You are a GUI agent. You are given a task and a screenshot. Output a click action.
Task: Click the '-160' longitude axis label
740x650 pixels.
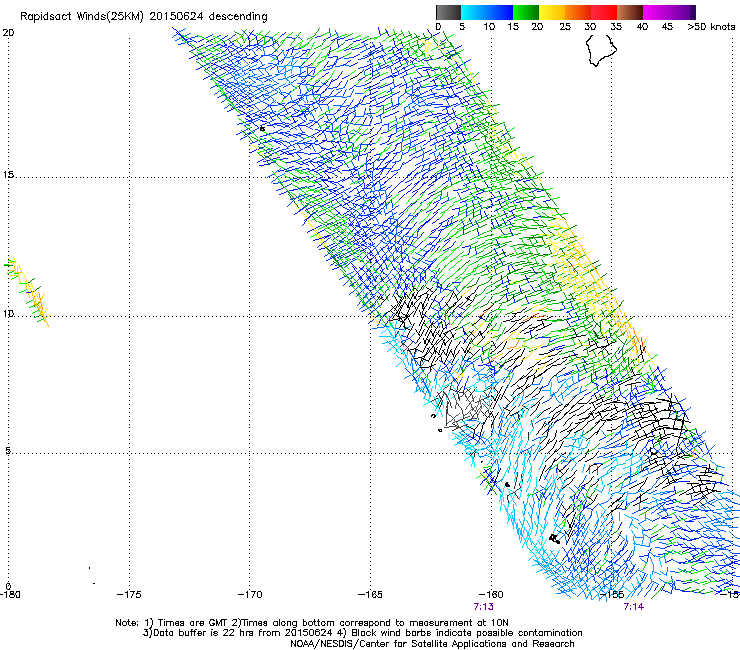coord(491,594)
